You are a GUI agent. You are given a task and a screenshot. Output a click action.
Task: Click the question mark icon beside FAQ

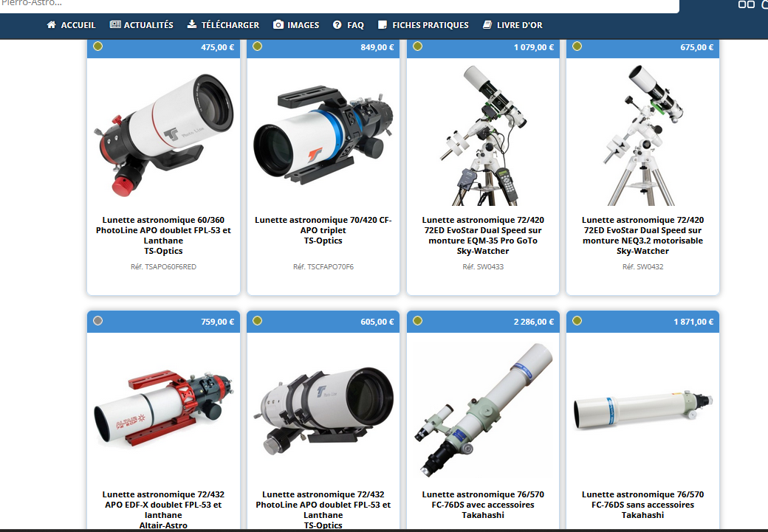(337, 24)
